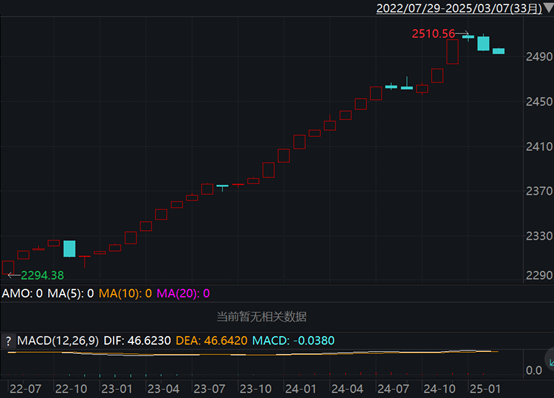The image size is (554, 398).
Task: Click the MA(5) indicator label
Action: 71,293
